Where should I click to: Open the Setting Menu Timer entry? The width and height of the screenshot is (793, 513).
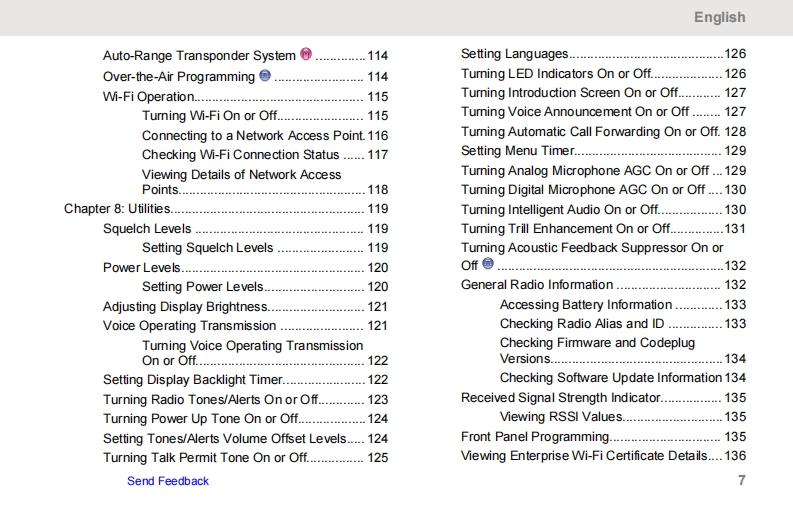(517, 151)
